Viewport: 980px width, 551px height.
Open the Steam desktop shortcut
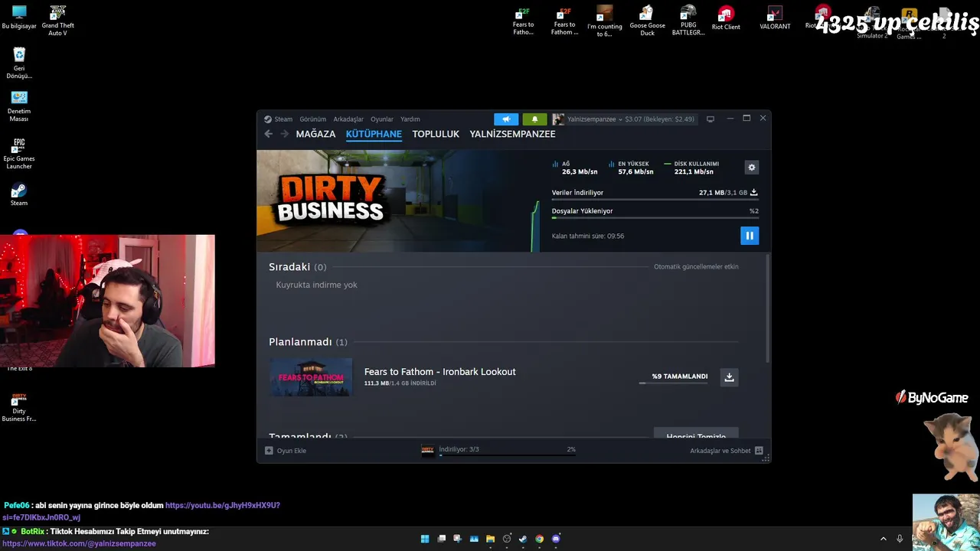click(19, 194)
